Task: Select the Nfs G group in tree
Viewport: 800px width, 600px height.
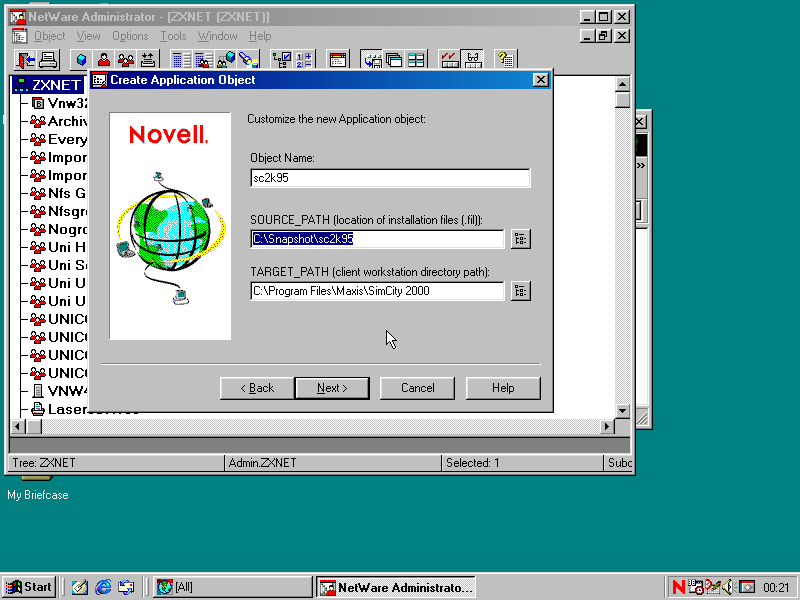Action: point(58,193)
